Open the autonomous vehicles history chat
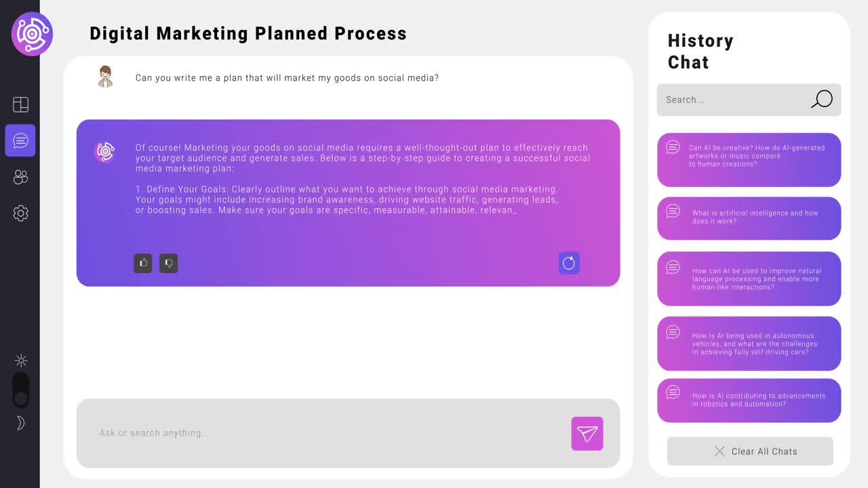The image size is (868, 488). pos(749,344)
